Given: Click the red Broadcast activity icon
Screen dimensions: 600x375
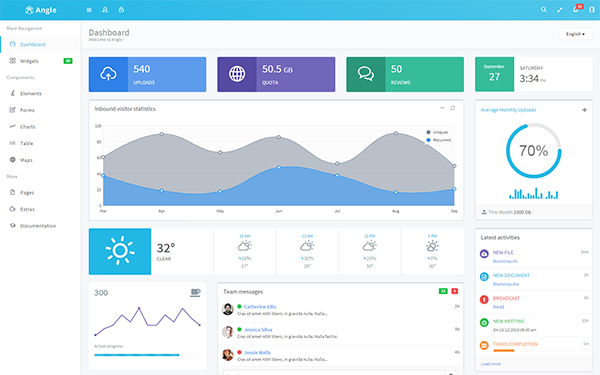Looking at the screenshot, I should click(484, 299).
